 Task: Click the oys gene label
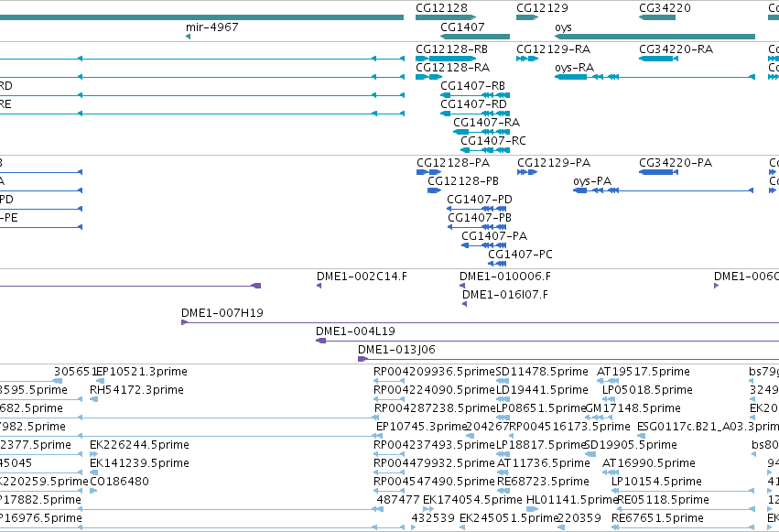tap(563, 27)
